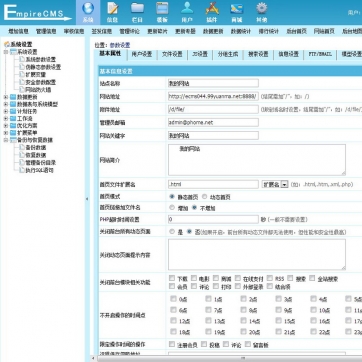Expand the 优化方案 tree node

[x=6, y=126]
